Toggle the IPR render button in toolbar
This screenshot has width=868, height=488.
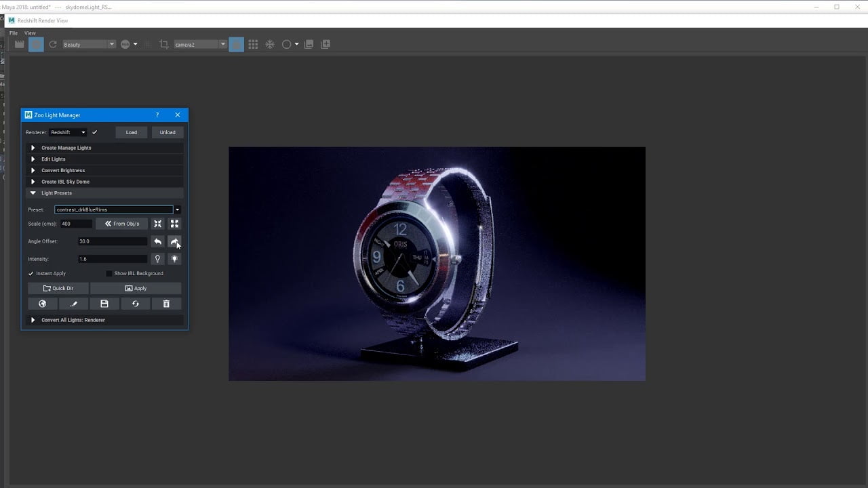[36, 44]
